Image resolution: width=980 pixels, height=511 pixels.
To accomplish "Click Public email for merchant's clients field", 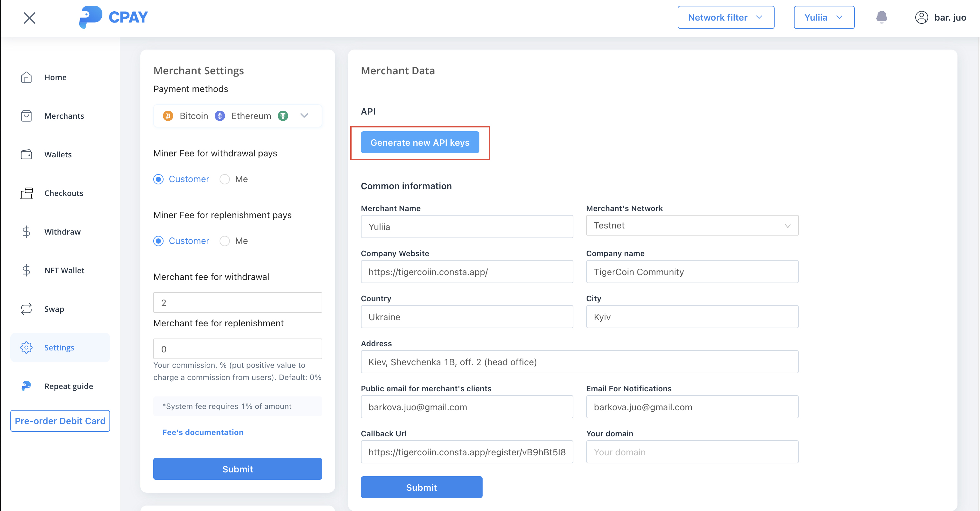I will 467,407.
